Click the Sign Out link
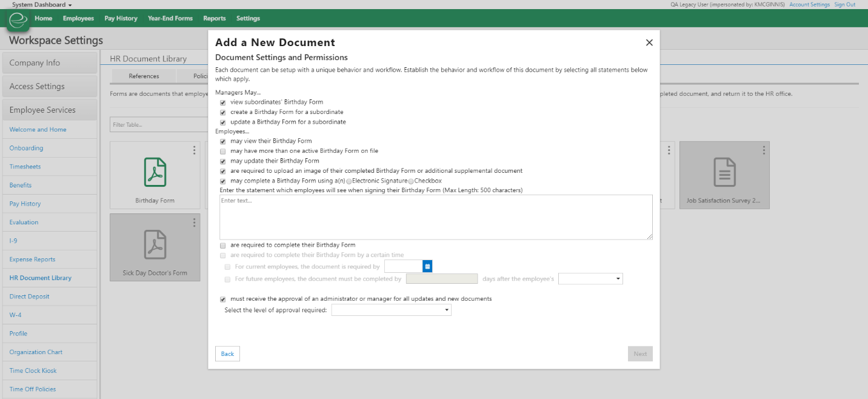Viewport: 868px width, 399px height. tap(845, 4)
